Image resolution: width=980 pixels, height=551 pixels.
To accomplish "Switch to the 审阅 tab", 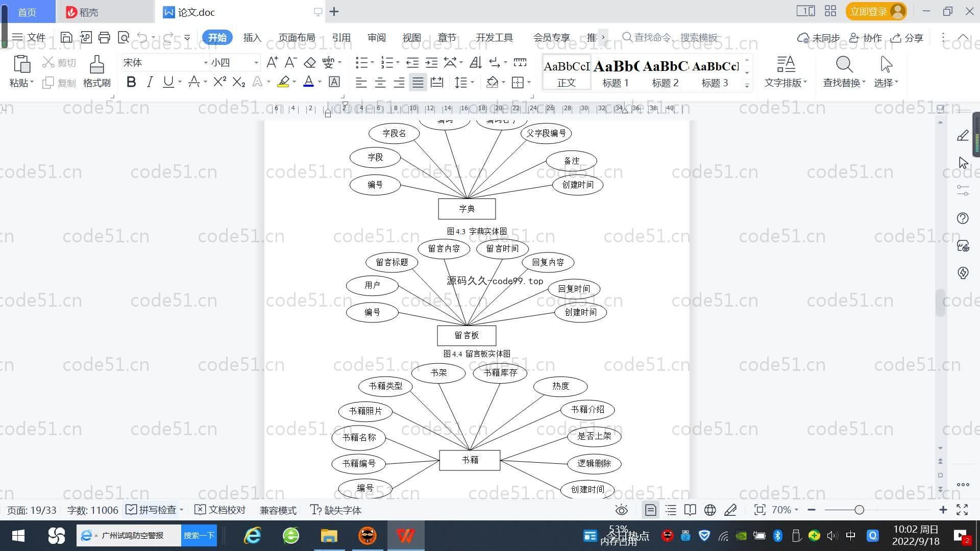I will click(x=376, y=37).
